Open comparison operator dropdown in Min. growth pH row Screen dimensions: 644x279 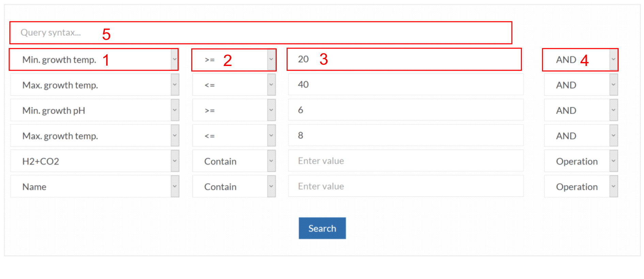pos(234,110)
